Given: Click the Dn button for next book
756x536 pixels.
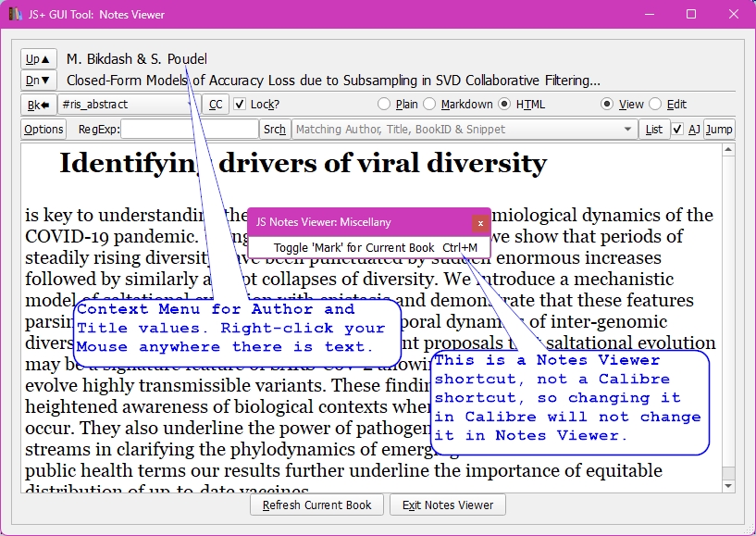Looking at the screenshot, I should coord(39,81).
